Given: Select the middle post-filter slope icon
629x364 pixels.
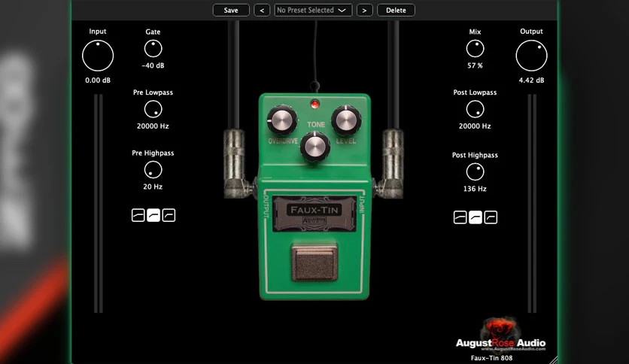Looking at the screenshot, I should tap(476, 217).
